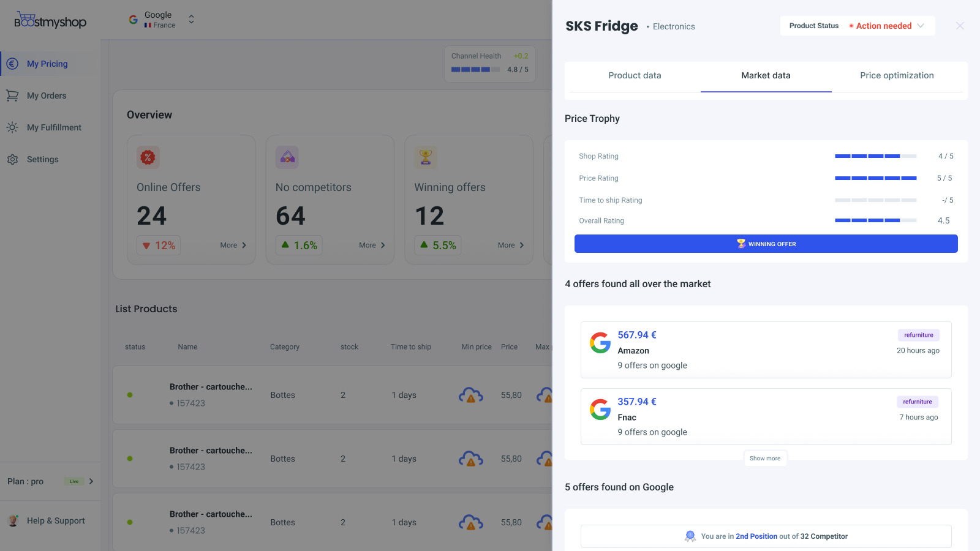Click the Time to ship column header
This screenshot has width=980, height=551.
(411, 347)
